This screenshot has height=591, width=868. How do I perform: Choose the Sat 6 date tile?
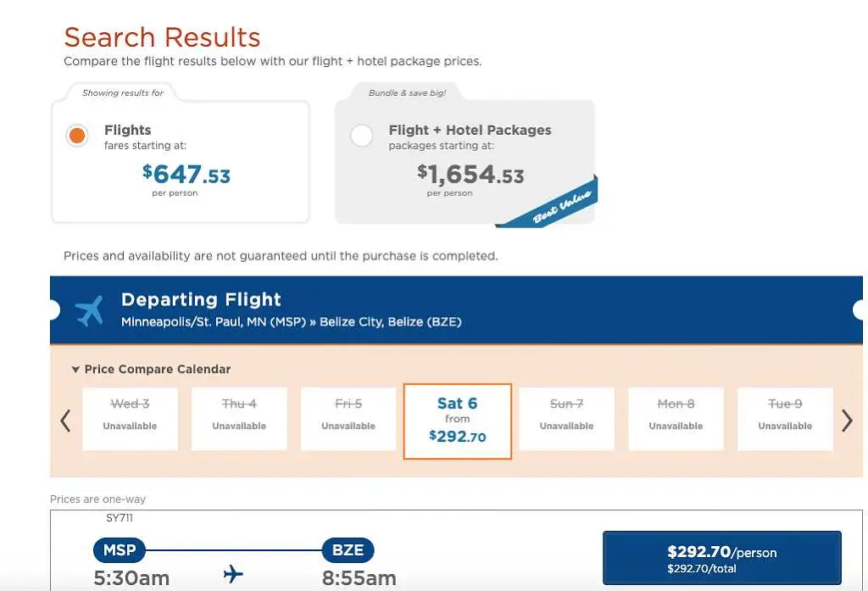(457, 421)
